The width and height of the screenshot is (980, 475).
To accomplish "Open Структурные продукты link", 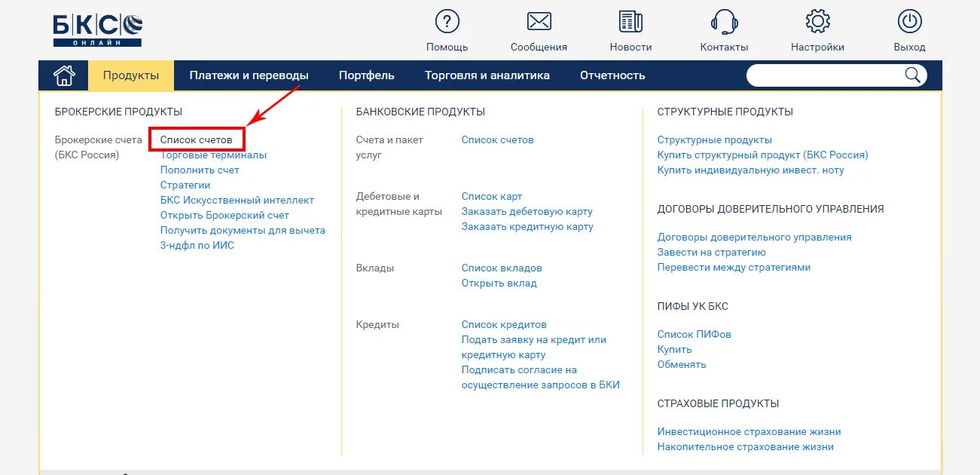I will click(715, 139).
